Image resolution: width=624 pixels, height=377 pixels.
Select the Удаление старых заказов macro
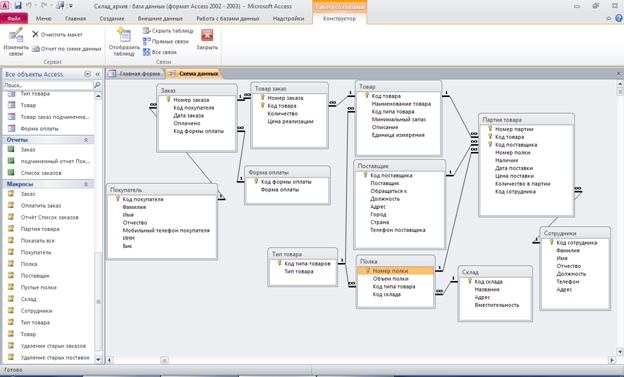tap(53, 346)
